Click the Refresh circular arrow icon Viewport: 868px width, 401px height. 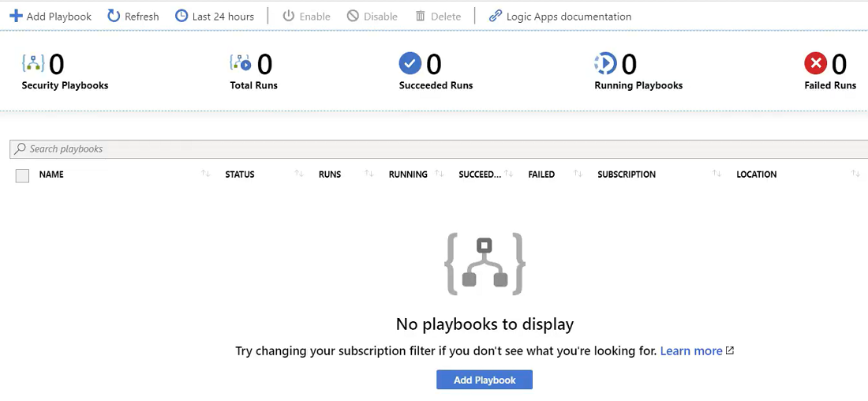tap(114, 16)
